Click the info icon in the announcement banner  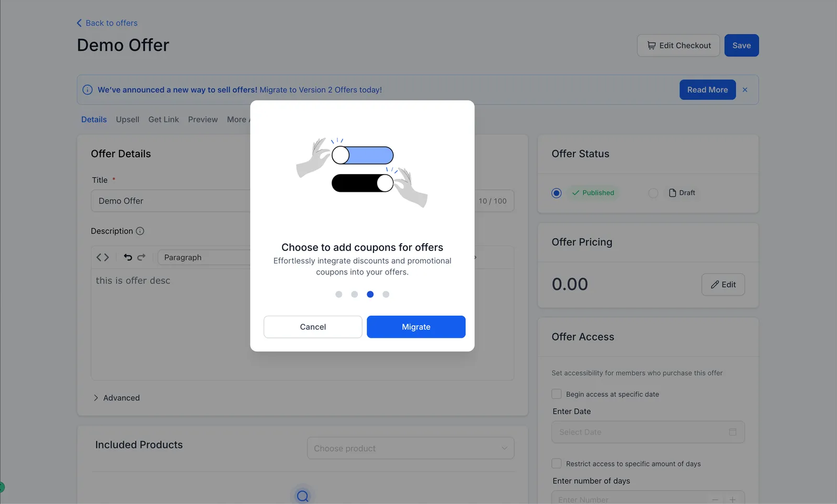88,90
